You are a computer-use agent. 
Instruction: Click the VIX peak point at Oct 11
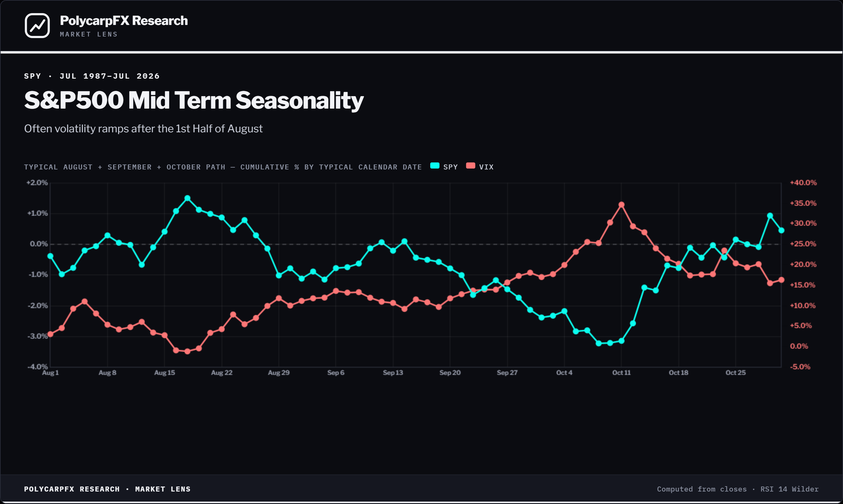click(621, 204)
